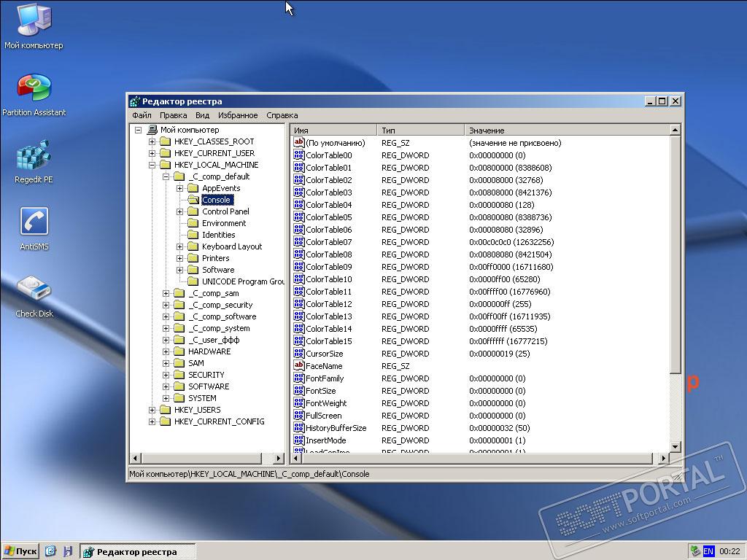Click the FontWeight value name
This screenshot has width=747, height=560.
click(326, 402)
